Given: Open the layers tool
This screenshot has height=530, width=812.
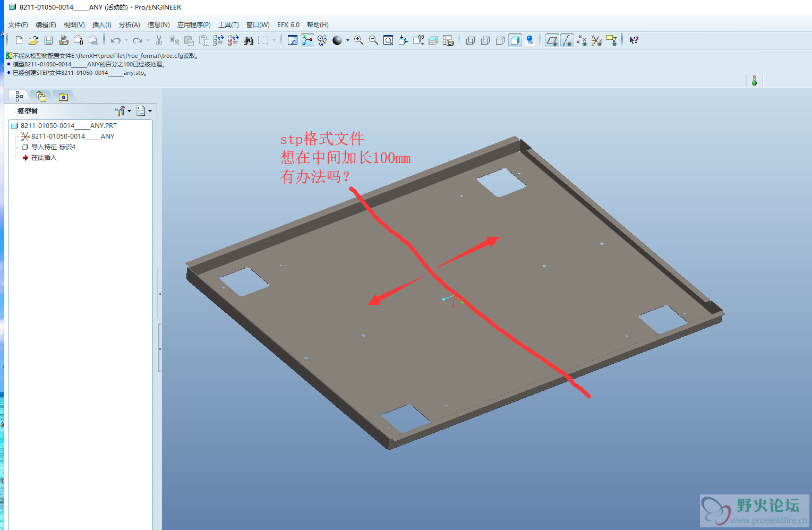Looking at the screenshot, I should pos(433,40).
